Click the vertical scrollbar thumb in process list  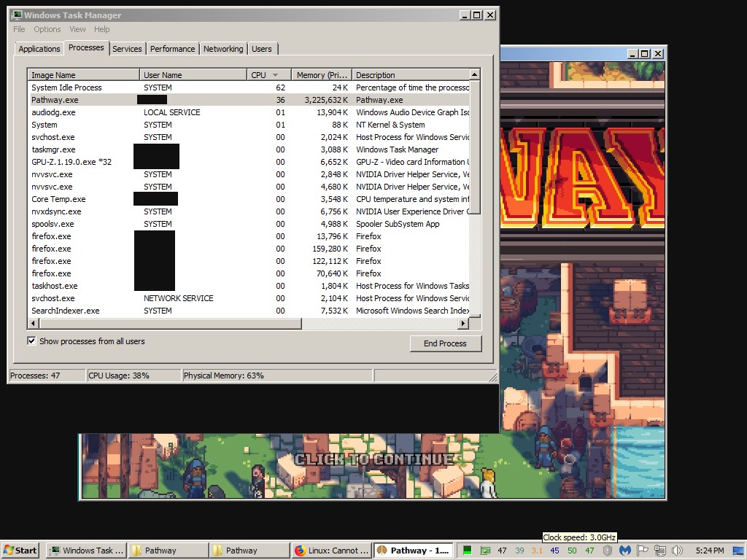coord(474,147)
